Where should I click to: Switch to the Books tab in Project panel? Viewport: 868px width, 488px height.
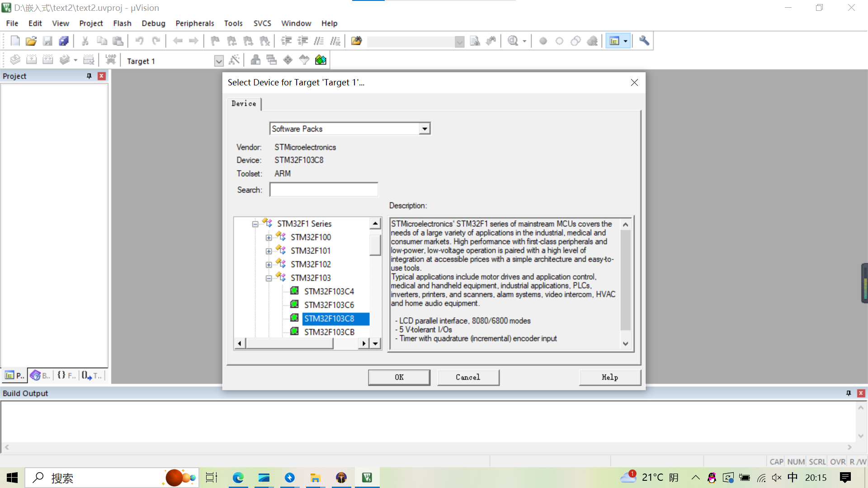[40, 375]
